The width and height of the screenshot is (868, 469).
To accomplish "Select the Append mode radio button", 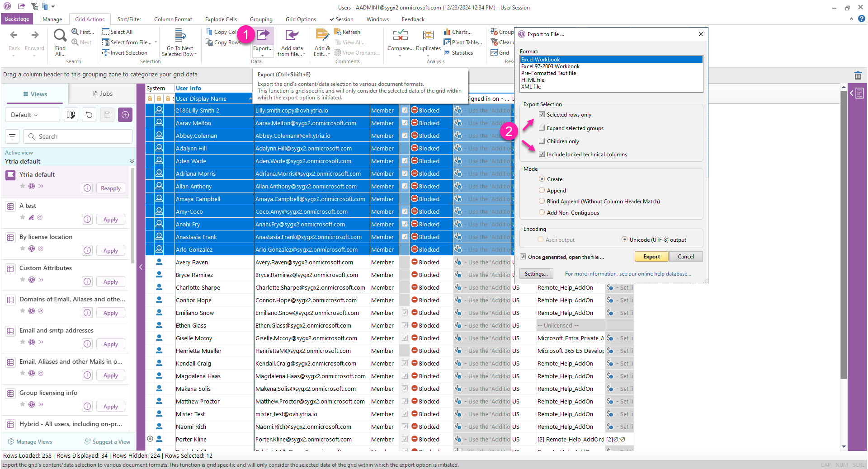I will [542, 190].
